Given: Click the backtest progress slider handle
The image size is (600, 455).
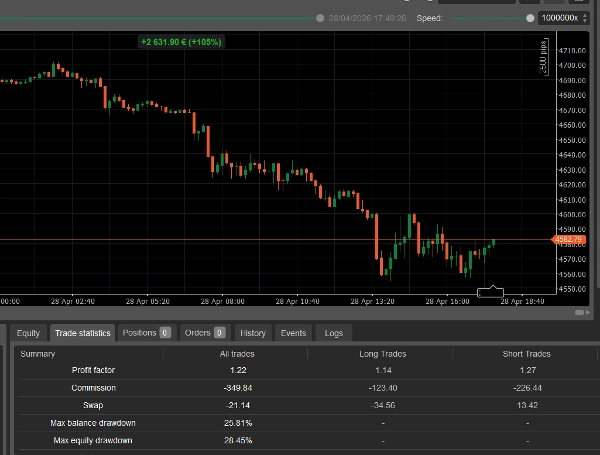Looking at the screenshot, I should pyautogui.click(x=320, y=18).
